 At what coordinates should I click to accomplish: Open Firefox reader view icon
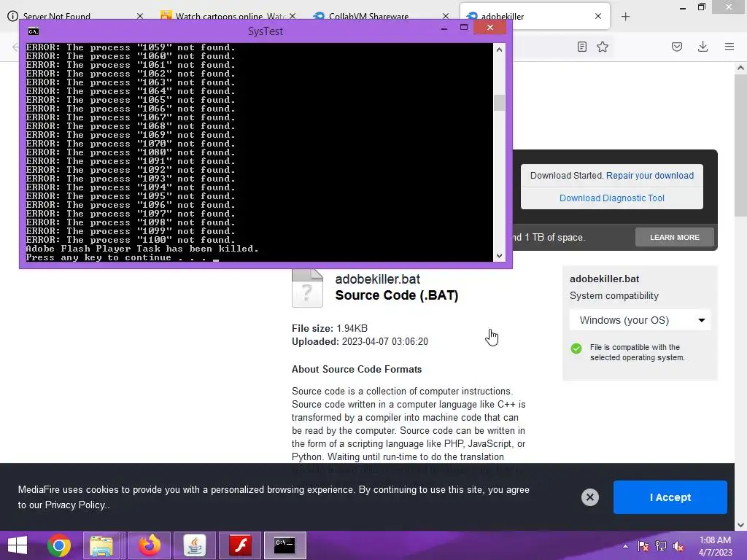tap(581, 47)
